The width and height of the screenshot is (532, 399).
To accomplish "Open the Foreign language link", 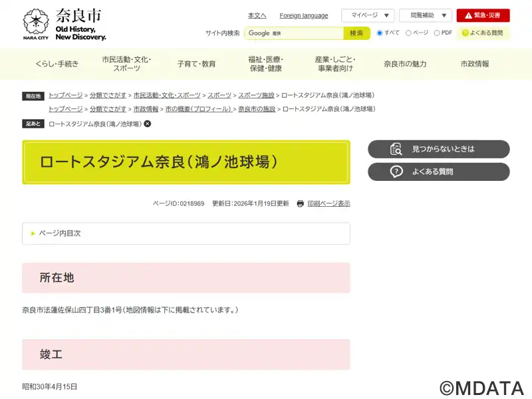I will click(x=304, y=15).
